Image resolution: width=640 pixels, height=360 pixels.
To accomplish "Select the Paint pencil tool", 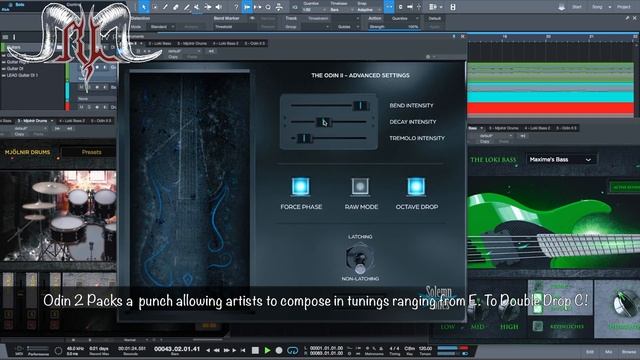I will (187, 7).
